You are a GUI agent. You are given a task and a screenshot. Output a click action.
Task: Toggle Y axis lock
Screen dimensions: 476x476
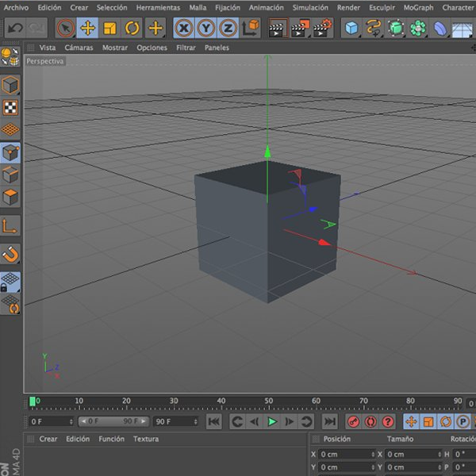point(205,29)
